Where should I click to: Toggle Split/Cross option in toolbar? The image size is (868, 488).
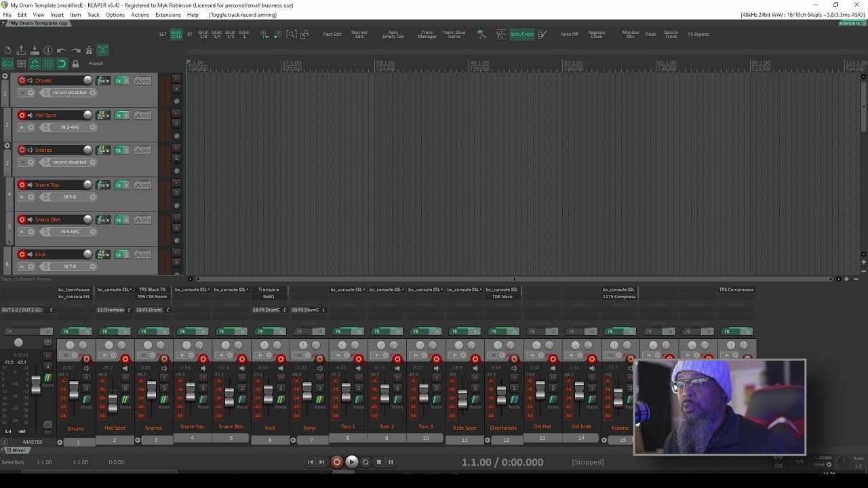pyautogui.click(x=521, y=34)
